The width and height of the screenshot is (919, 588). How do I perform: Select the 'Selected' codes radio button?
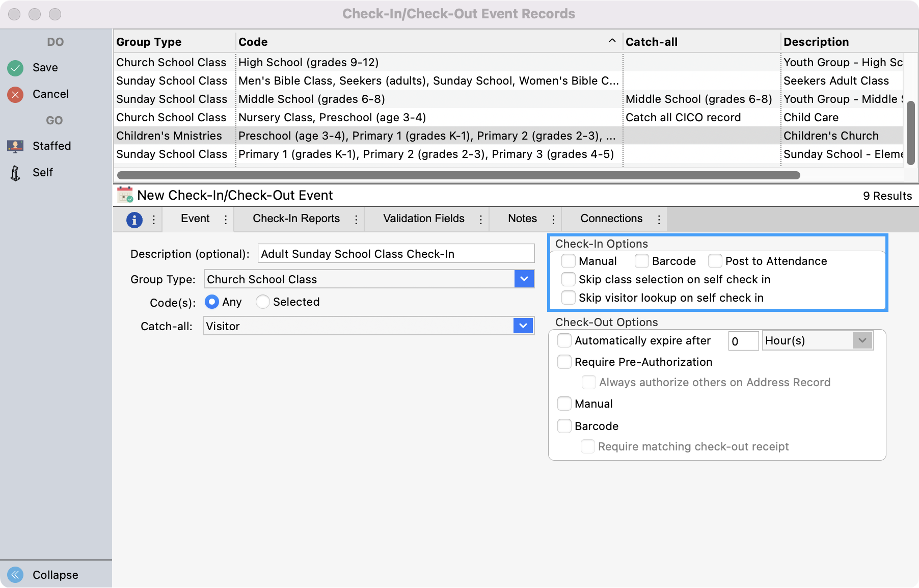tap(263, 302)
